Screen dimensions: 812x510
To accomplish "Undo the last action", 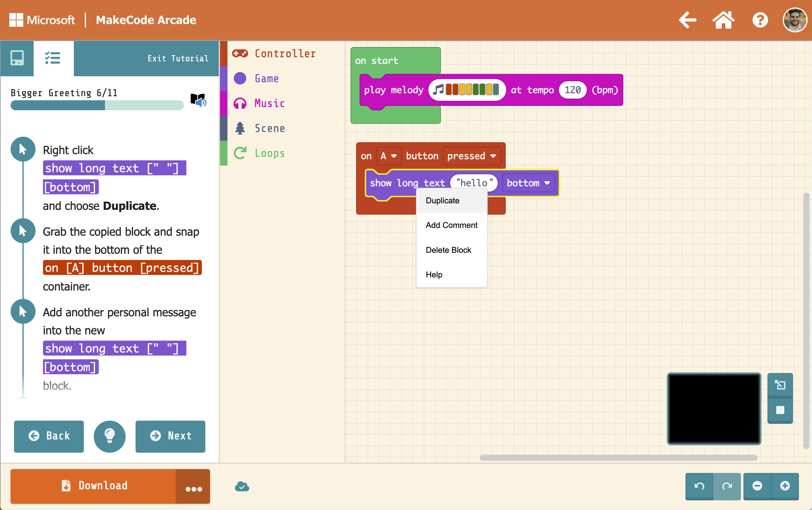I will pyautogui.click(x=699, y=486).
